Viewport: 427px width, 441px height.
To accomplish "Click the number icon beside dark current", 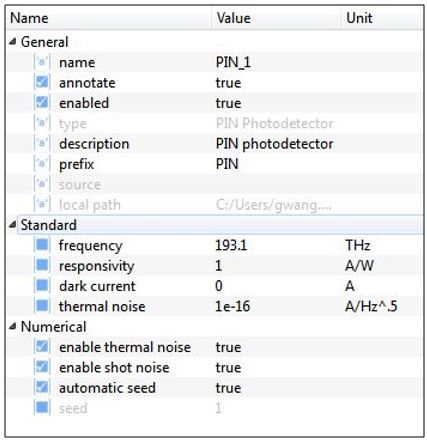I will click(42, 286).
